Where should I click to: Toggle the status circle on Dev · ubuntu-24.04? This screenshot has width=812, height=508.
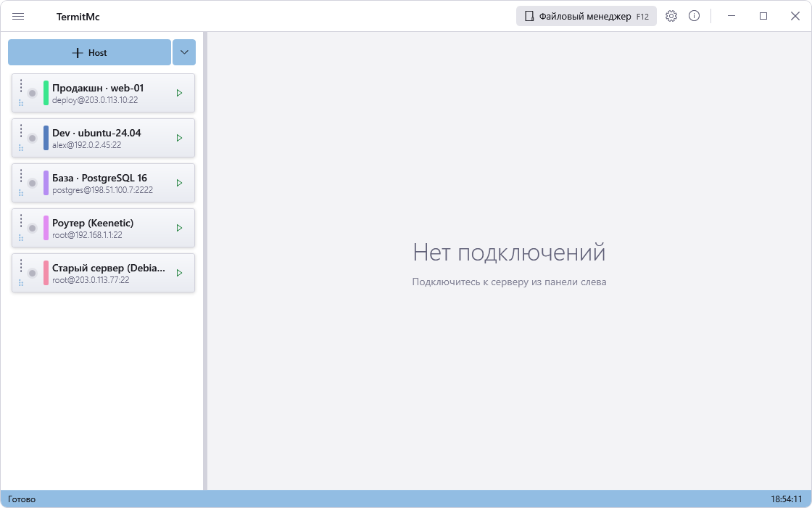point(32,139)
